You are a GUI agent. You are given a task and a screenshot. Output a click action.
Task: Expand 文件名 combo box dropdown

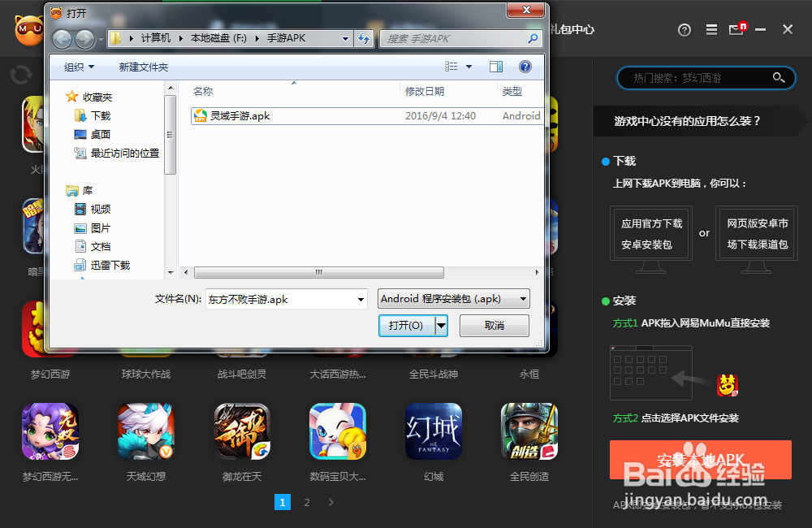361,300
